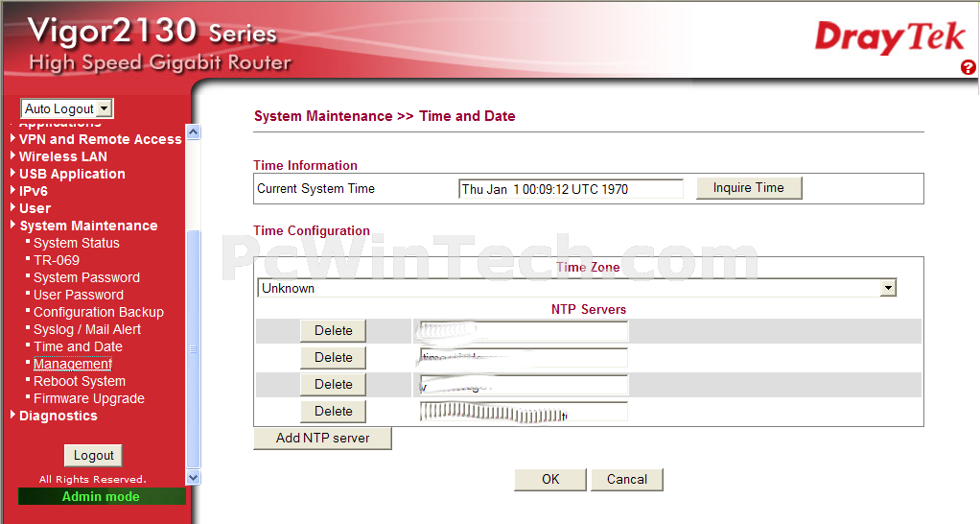Click sidebar scrollbar down arrow
The height and width of the screenshot is (524, 980).
[194, 478]
